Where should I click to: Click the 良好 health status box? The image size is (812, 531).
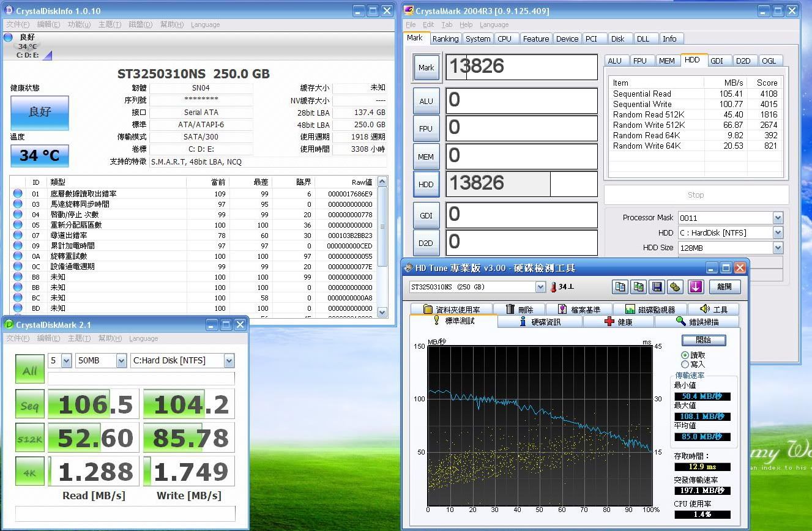(40, 113)
